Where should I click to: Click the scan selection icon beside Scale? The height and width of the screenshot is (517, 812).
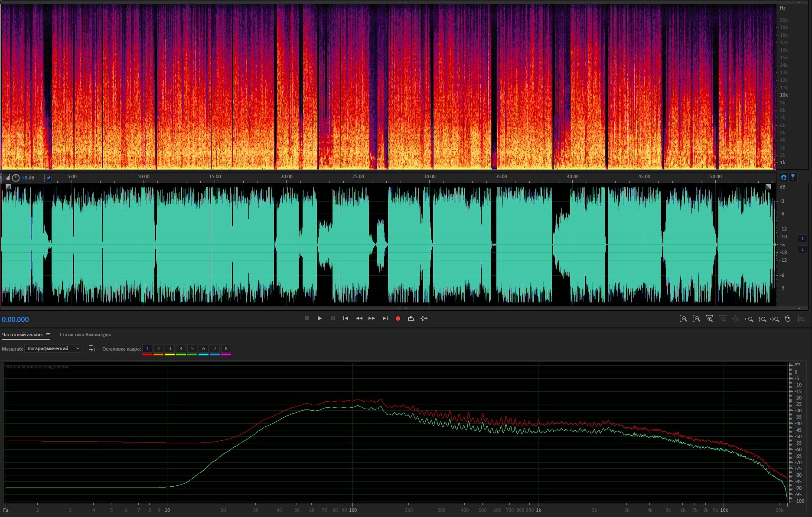coord(92,348)
